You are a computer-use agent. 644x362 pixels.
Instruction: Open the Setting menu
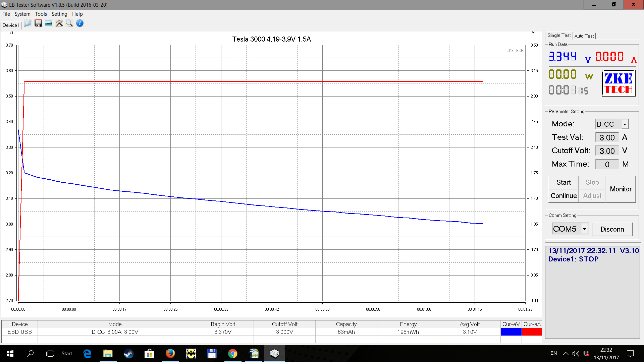[59, 14]
